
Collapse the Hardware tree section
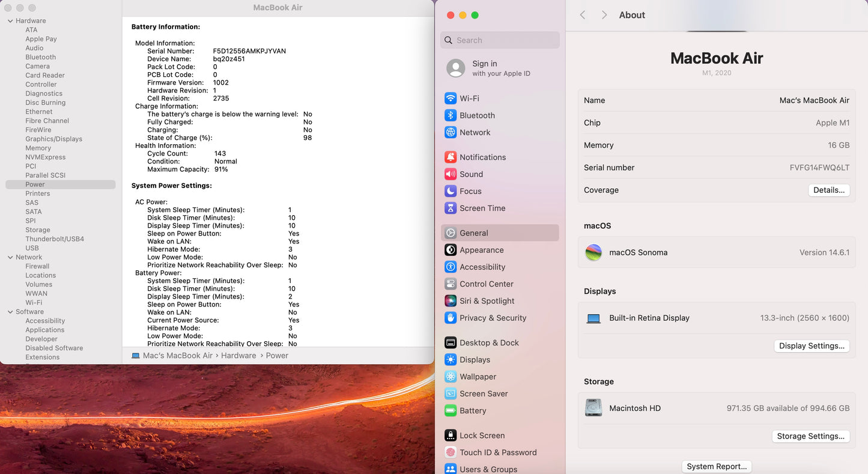tap(10, 21)
